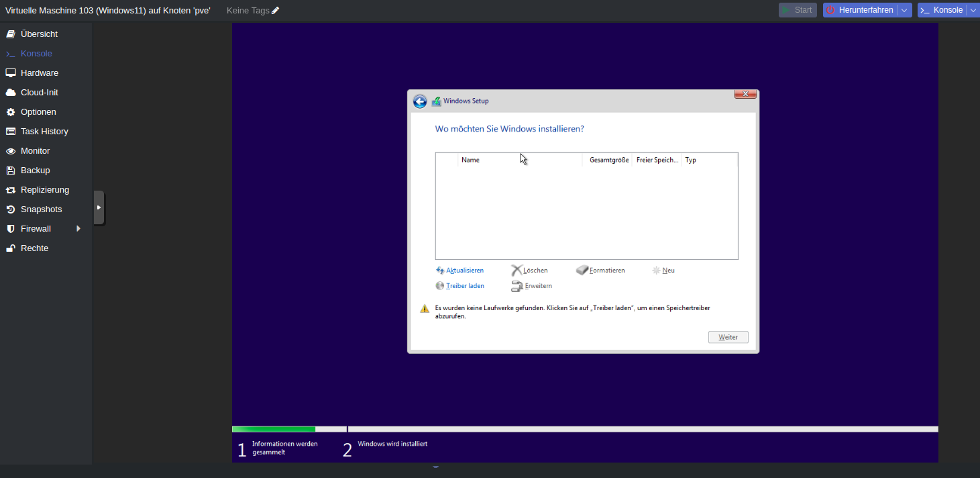Click the Weiter button
Screen dimensions: 980x478
coord(728,337)
